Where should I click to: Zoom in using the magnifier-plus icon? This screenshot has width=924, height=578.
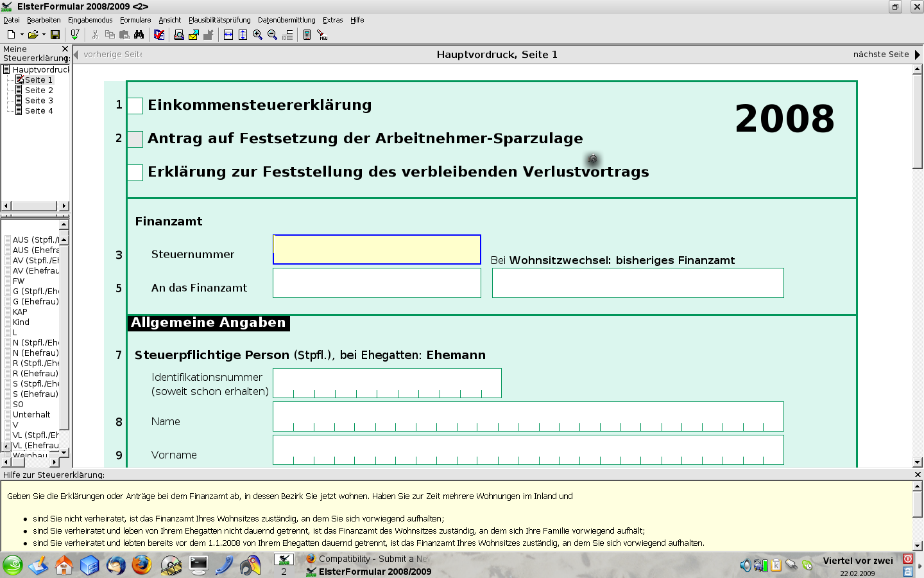tap(258, 35)
